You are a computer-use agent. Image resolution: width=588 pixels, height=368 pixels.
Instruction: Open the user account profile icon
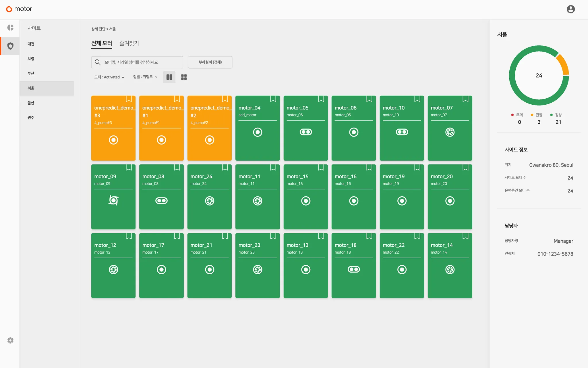click(570, 9)
